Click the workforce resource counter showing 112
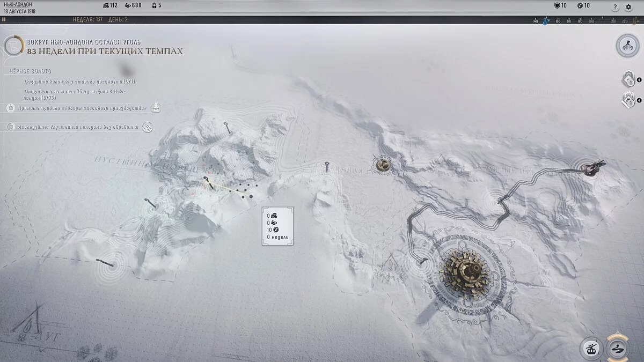Image resolution: width=644 pixels, height=362 pixels. (110, 5)
